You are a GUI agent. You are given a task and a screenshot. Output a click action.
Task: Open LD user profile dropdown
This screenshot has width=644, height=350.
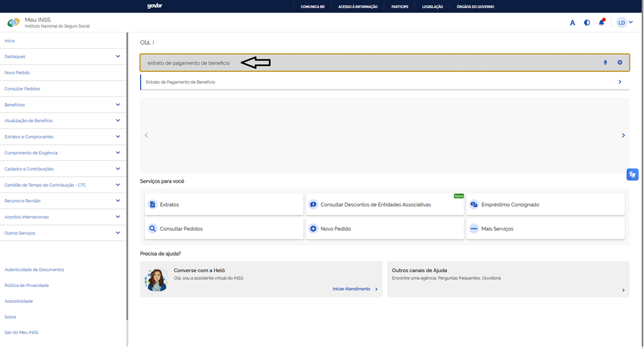pos(625,22)
